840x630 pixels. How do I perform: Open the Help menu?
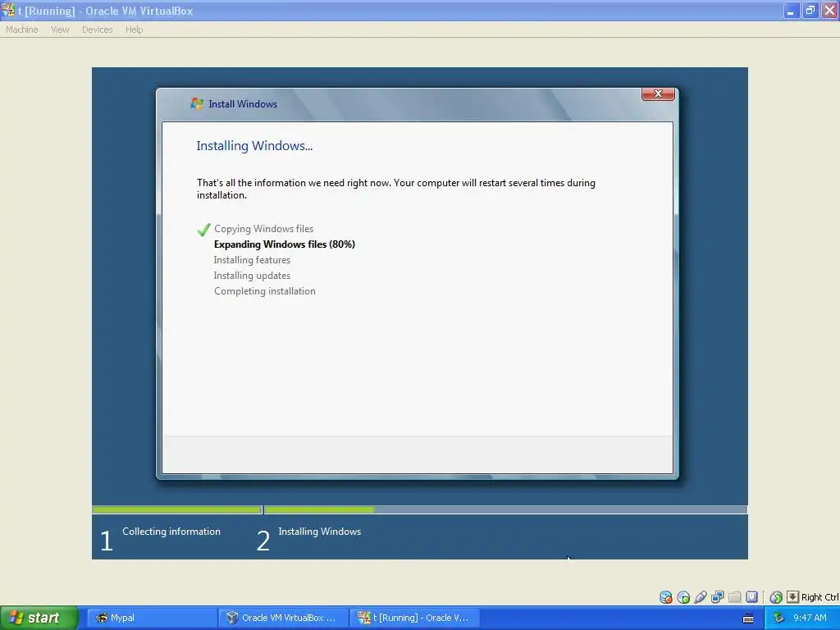[134, 30]
